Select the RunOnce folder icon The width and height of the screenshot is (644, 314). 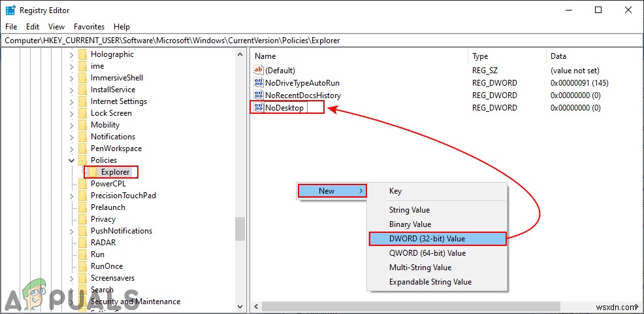click(82, 266)
